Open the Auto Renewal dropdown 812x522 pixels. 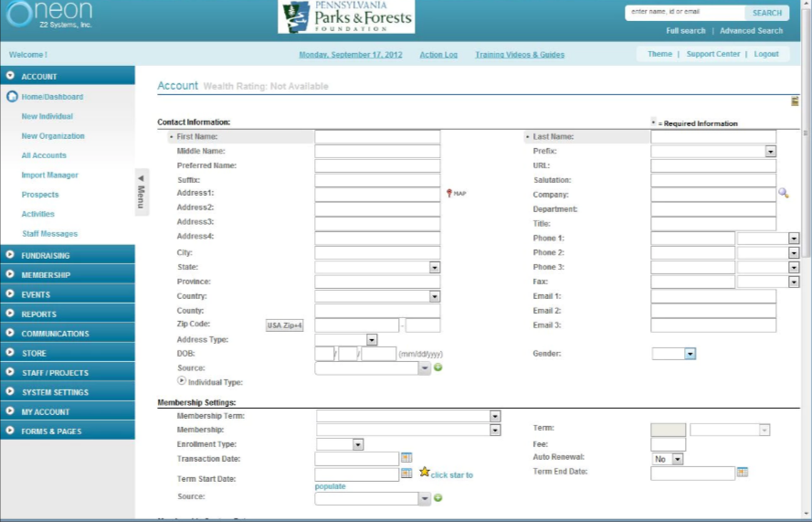point(677,459)
